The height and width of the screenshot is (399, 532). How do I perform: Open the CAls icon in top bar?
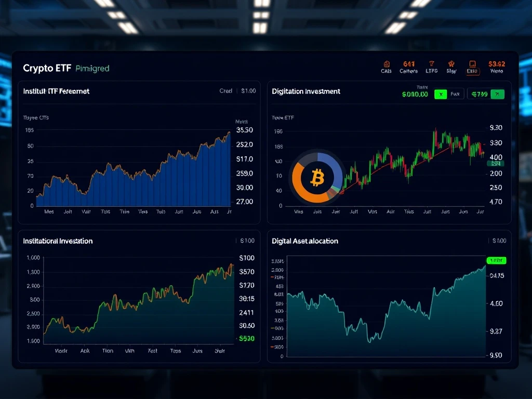(386, 67)
